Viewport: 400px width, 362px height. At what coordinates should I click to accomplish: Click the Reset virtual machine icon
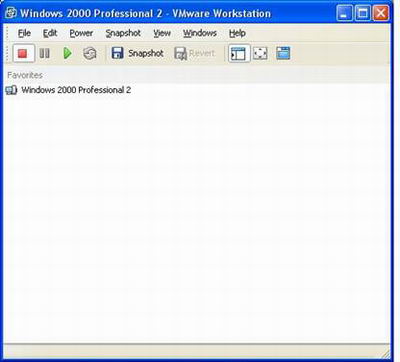click(90, 53)
